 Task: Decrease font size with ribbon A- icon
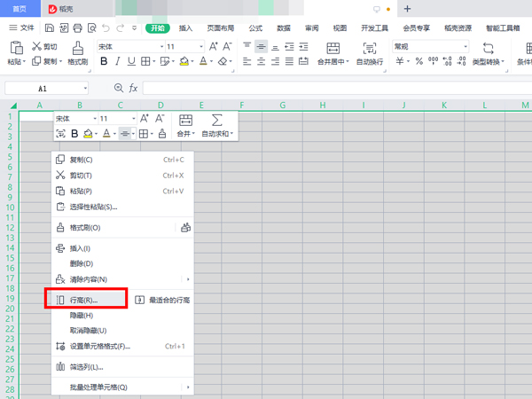[x=227, y=46]
